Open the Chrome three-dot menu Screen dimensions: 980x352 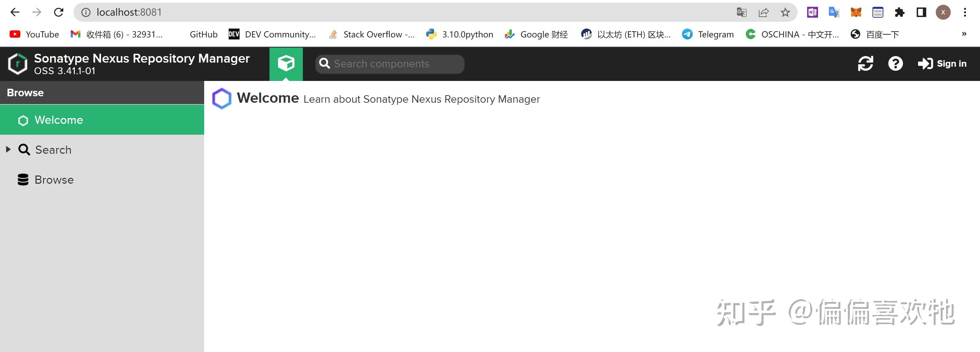click(965, 12)
